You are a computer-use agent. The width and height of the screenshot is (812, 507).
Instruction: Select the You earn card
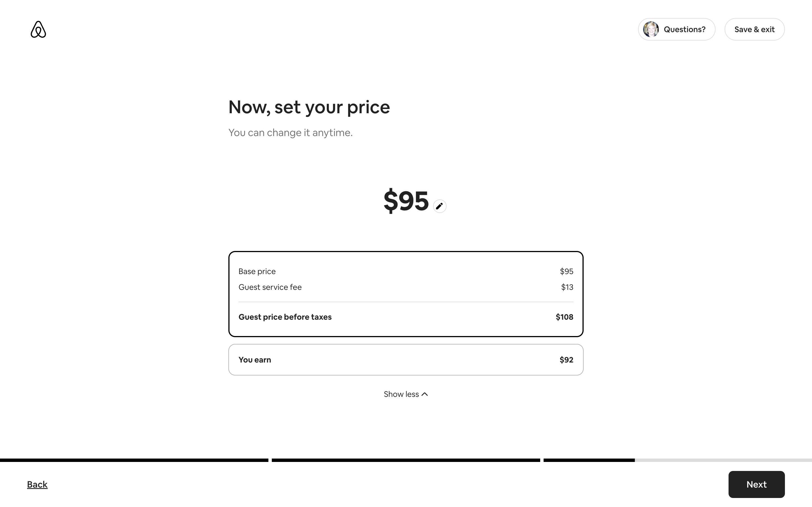tap(406, 359)
